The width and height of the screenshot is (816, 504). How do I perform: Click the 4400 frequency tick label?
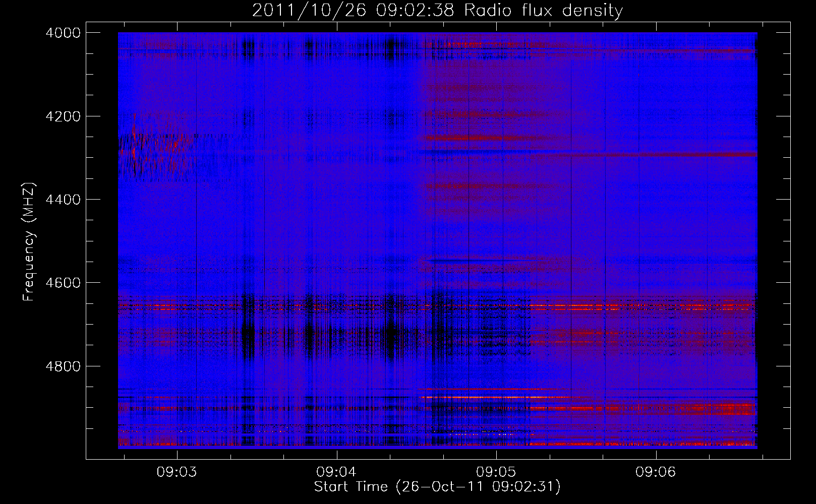(x=63, y=200)
